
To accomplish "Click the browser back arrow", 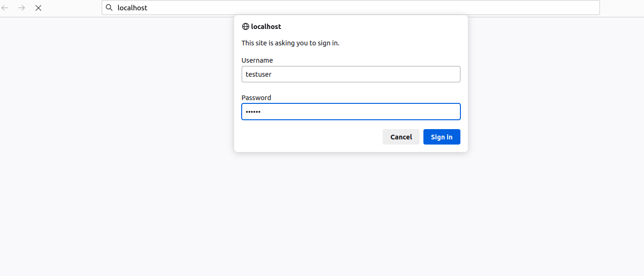I will [x=5, y=8].
